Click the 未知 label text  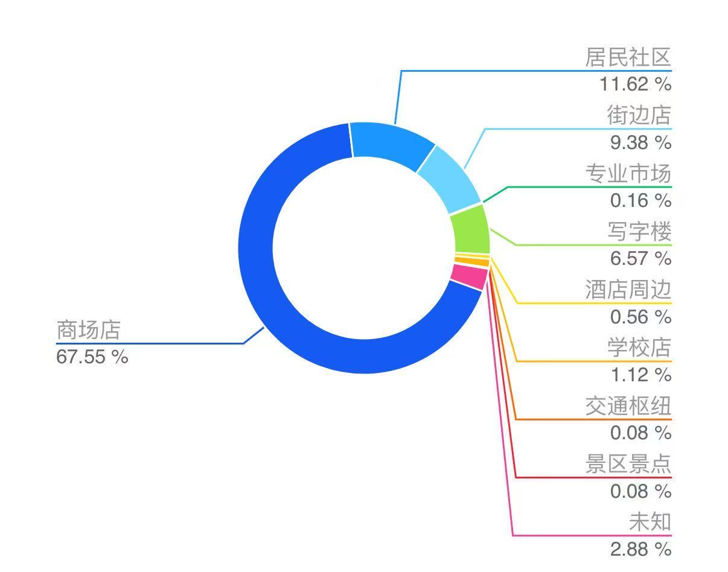tap(650, 522)
